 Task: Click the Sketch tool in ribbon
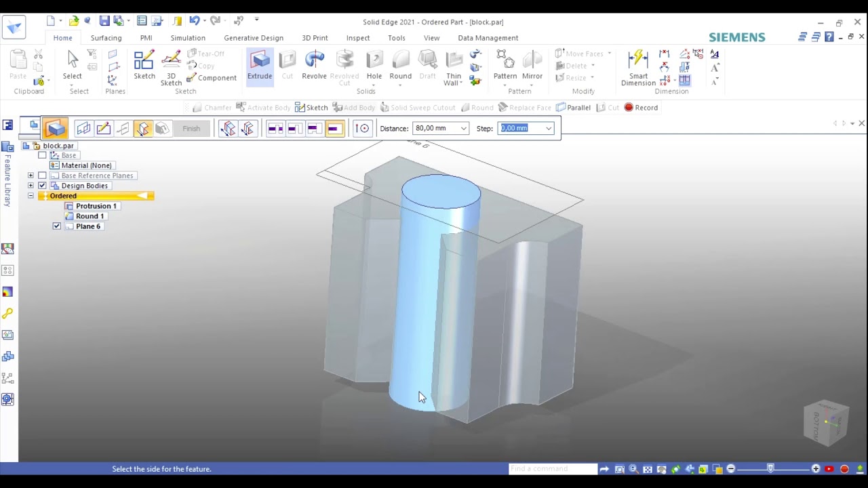click(144, 66)
